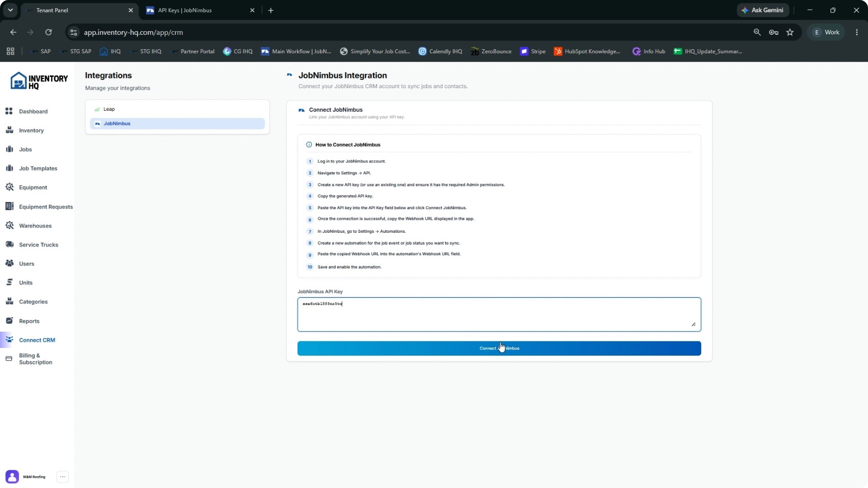Expand the tab search dropdown arrow
The height and width of the screenshot is (488, 868).
(10, 10)
